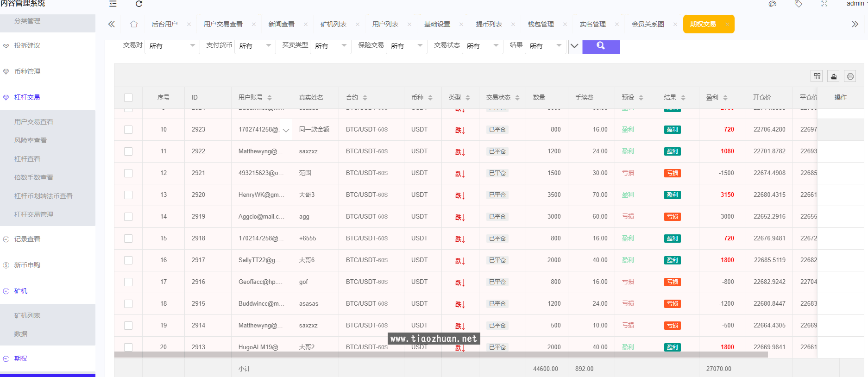Screen dimensions: 868x377
Task: Close the 钱包管理 tab
Action: (565, 25)
